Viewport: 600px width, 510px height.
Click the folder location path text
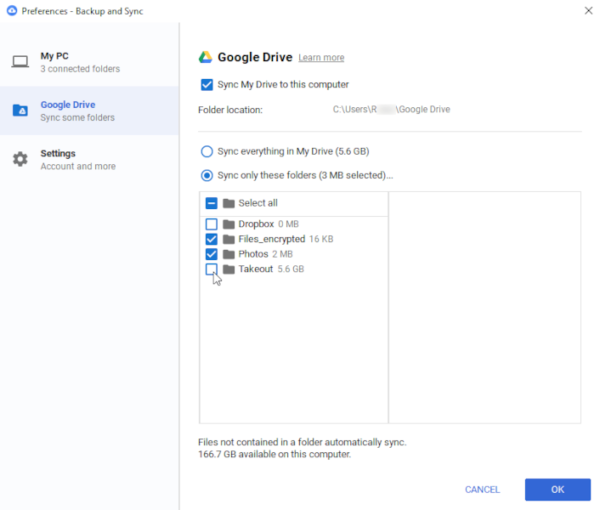[x=391, y=110]
